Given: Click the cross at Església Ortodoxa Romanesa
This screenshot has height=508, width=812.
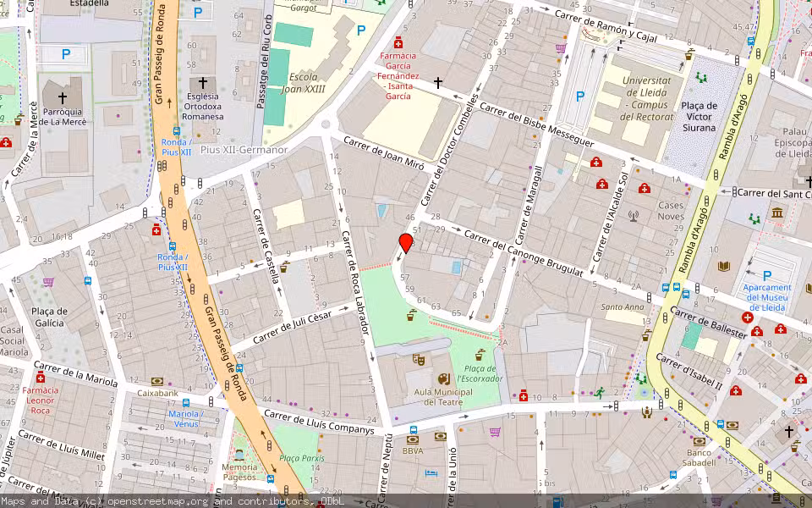Looking at the screenshot, I should (x=202, y=84).
